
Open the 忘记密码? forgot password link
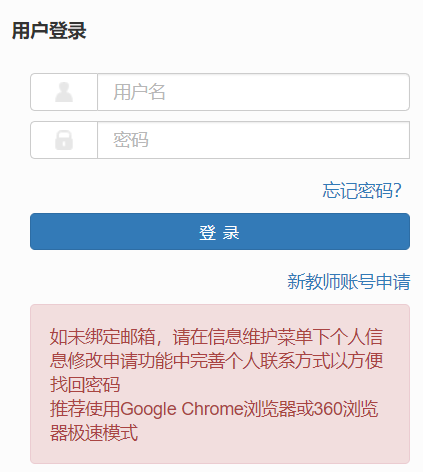pos(362,191)
